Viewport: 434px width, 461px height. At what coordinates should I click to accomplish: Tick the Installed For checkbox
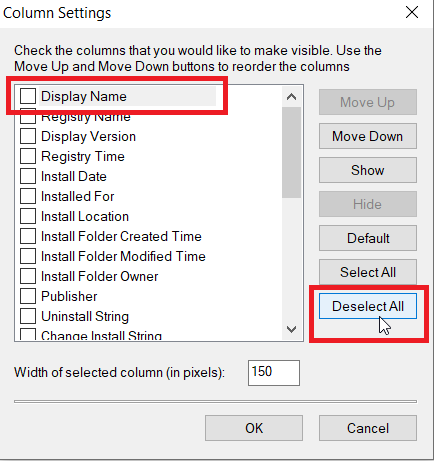[28, 196]
